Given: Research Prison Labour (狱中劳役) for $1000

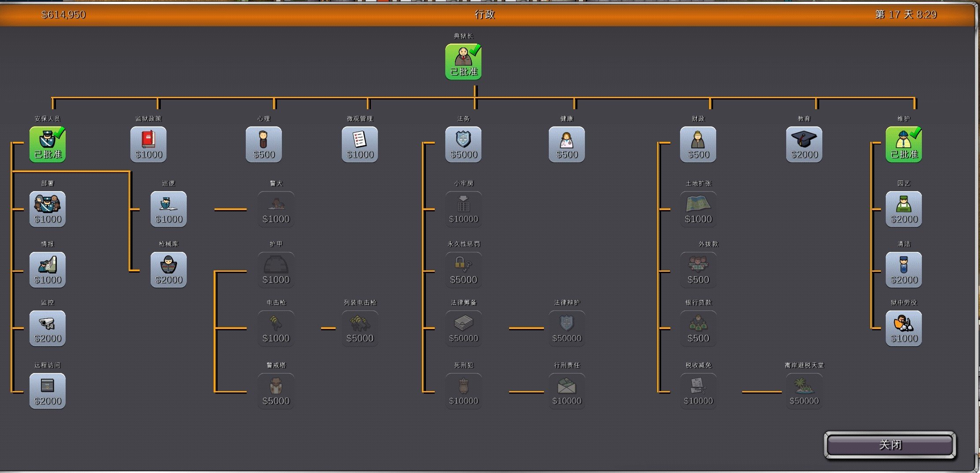Looking at the screenshot, I should pyautogui.click(x=903, y=329).
